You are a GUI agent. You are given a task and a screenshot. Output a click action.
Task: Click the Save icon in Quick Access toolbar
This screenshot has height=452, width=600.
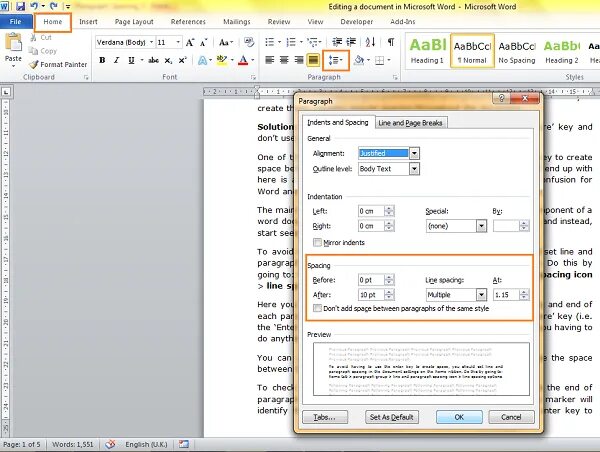click(x=20, y=6)
